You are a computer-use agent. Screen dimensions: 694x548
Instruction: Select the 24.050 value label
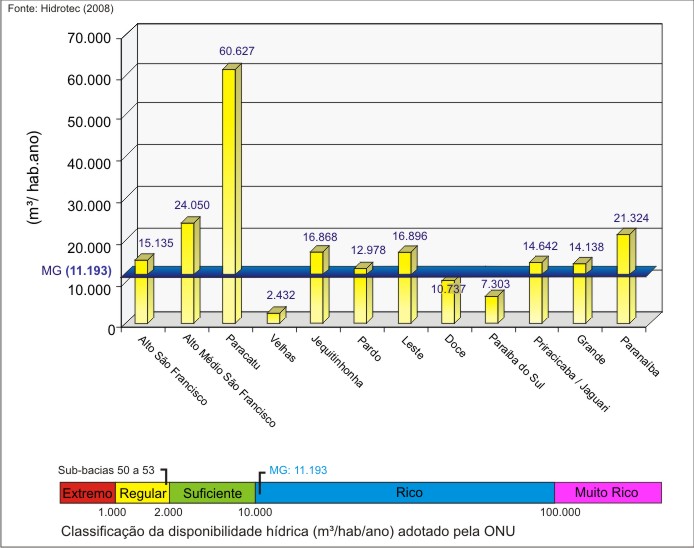click(x=192, y=205)
